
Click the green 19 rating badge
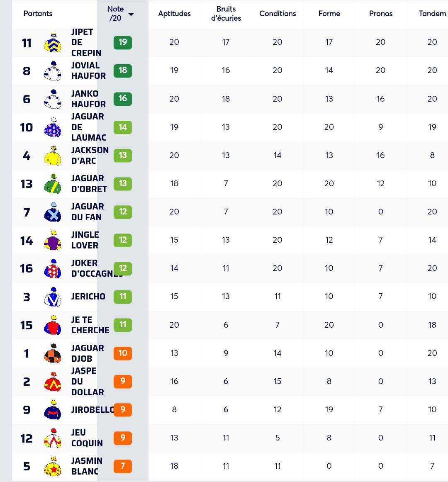(x=123, y=42)
